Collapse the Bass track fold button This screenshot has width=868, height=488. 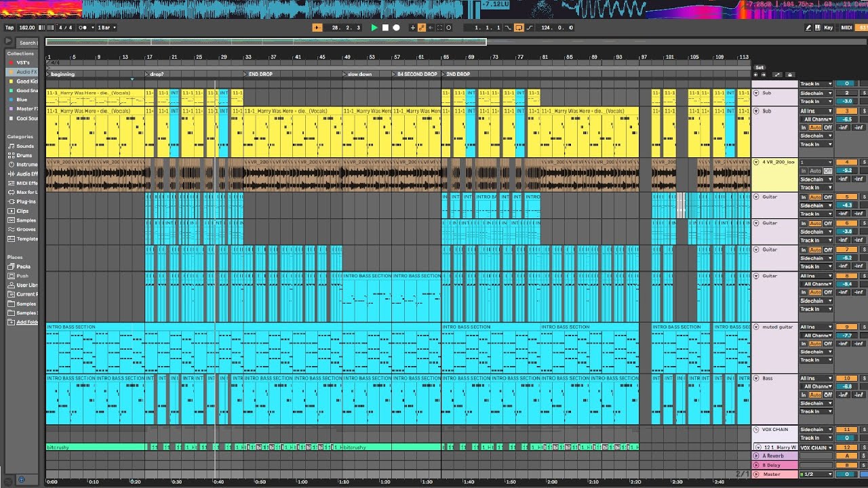757,378
